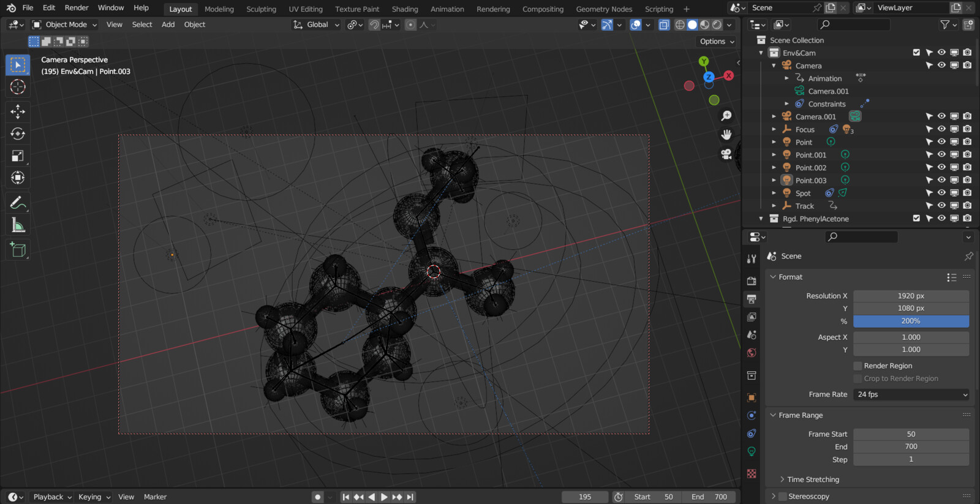
Task: Enable the Stereoscopy checkbox
Action: pyautogui.click(x=782, y=496)
